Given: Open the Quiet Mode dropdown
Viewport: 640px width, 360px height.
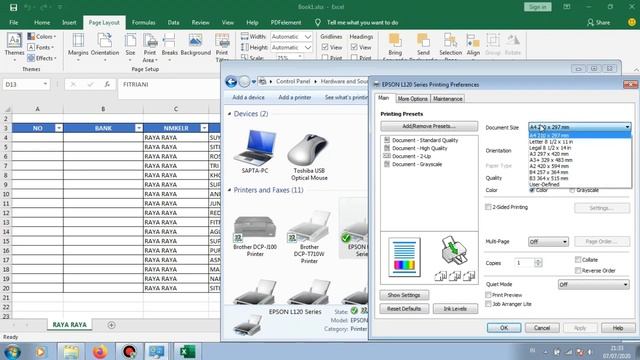Looking at the screenshot, I should (x=593, y=284).
